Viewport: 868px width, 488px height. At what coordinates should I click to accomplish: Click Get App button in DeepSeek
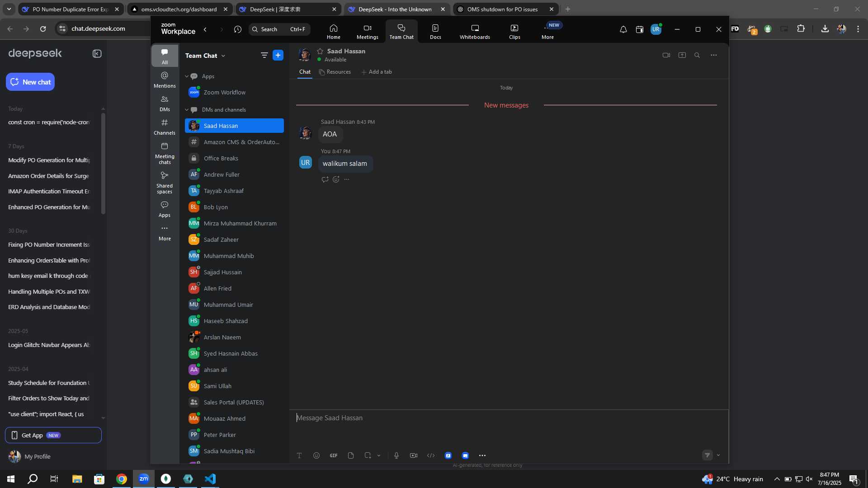point(53,435)
